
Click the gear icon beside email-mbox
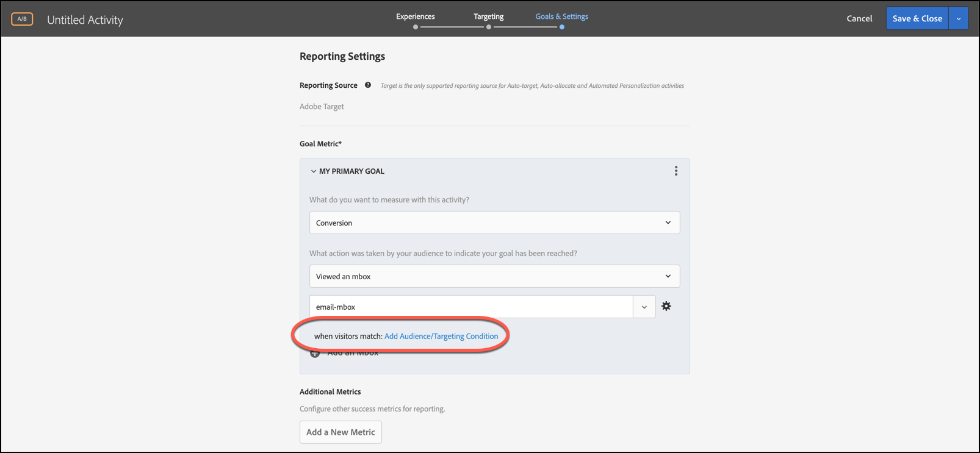click(666, 307)
